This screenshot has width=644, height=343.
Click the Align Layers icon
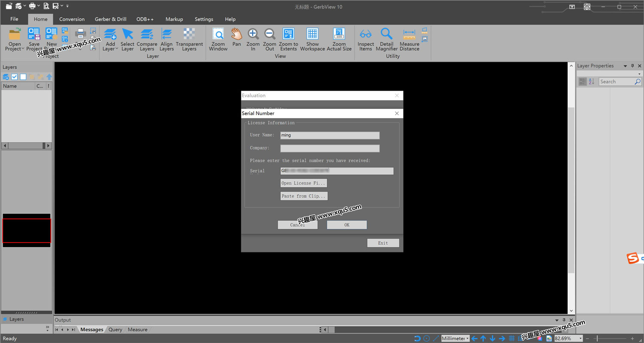[x=167, y=34]
